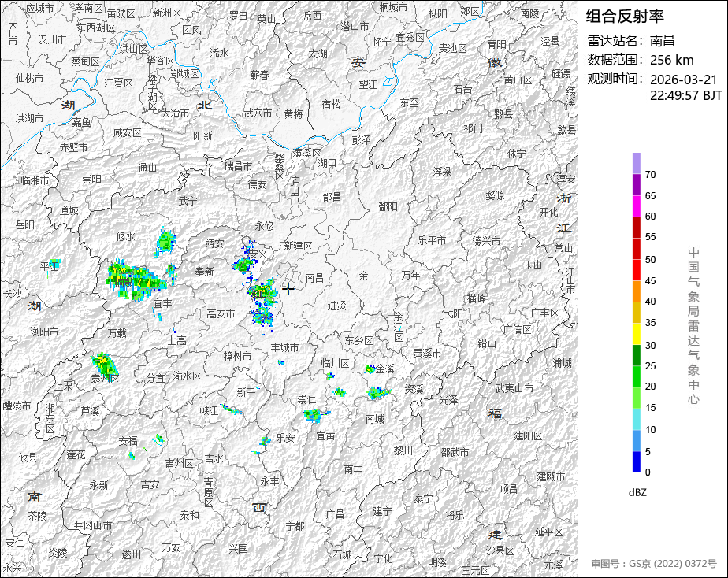Click the 井冈山市 map label
The width and height of the screenshot is (728, 578).
pyautogui.click(x=93, y=525)
